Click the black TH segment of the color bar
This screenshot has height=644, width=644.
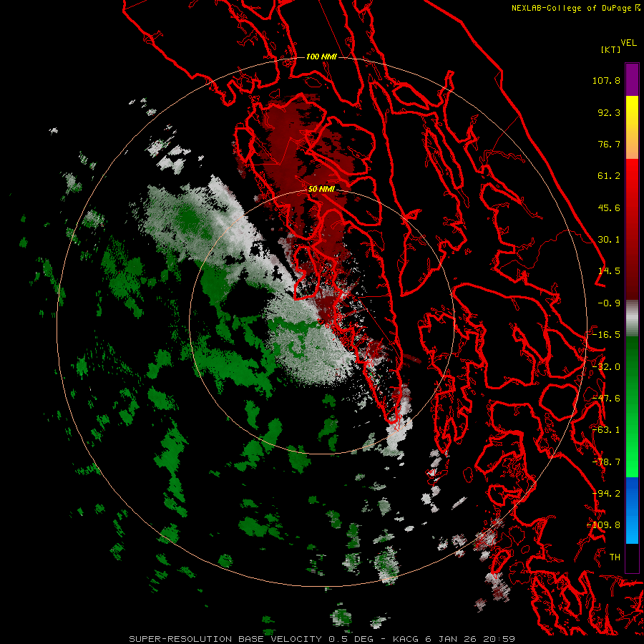(x=632, y=557)
